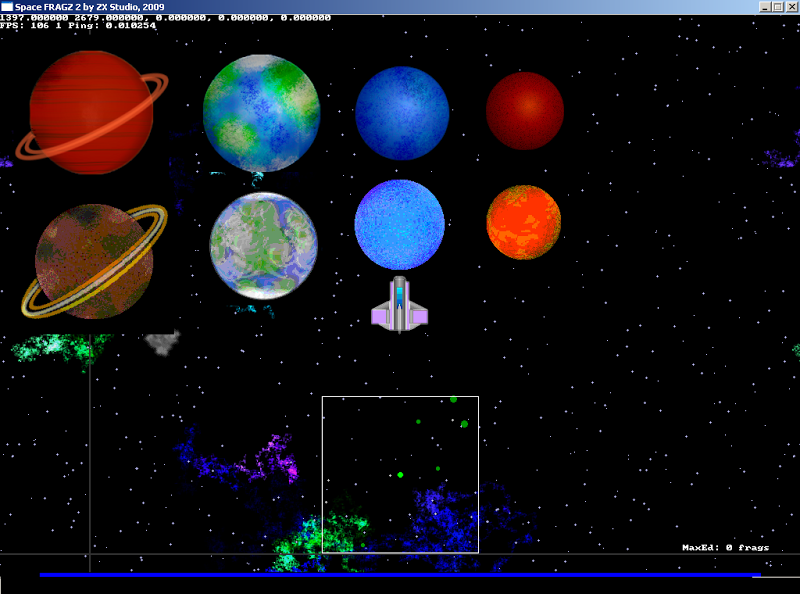Click the red ringed planet in top row
Viewport: 800px width, 594px height.
pyautogui.click(x=92, y=112)
